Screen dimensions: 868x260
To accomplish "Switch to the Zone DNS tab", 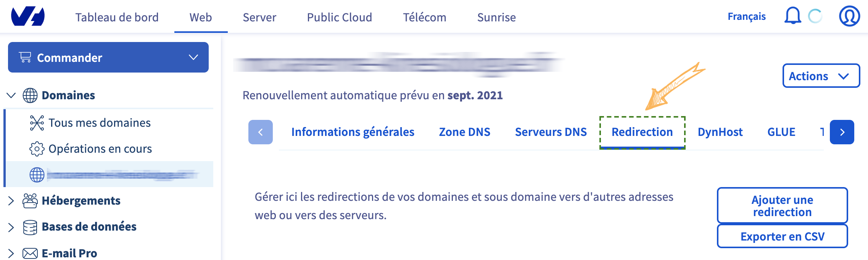I will pyautogui.click(x=464, y=132).
